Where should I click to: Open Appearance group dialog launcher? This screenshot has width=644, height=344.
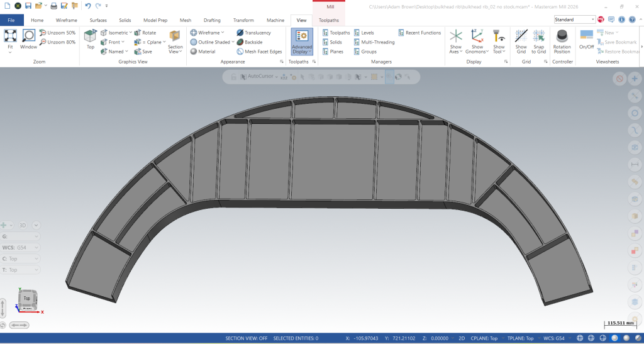pyautogui.click(x=282, y=62)
